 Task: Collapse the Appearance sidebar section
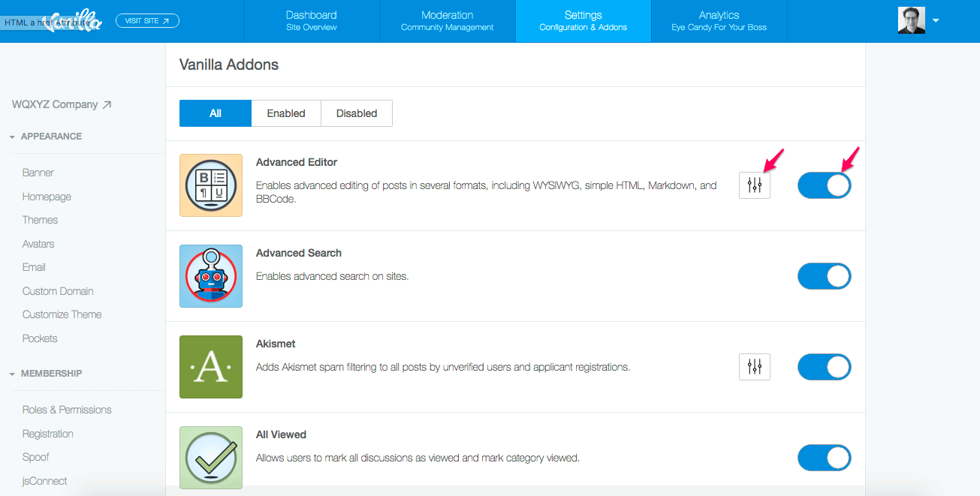[51, 137]
